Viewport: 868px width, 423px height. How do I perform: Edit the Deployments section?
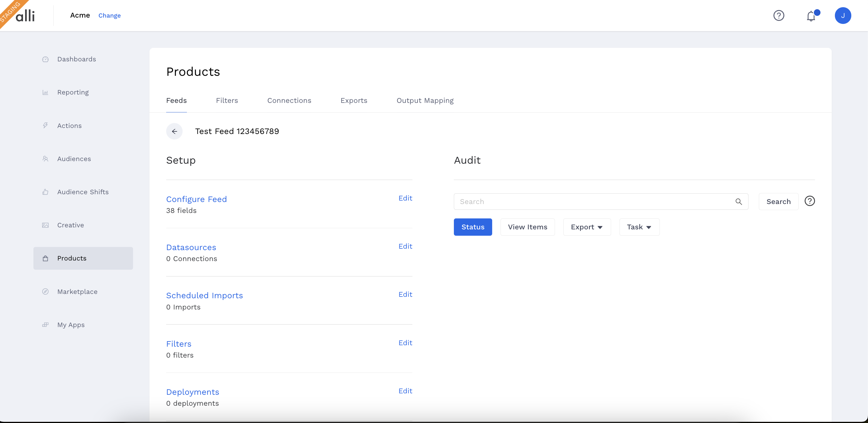tap(405, 391)
